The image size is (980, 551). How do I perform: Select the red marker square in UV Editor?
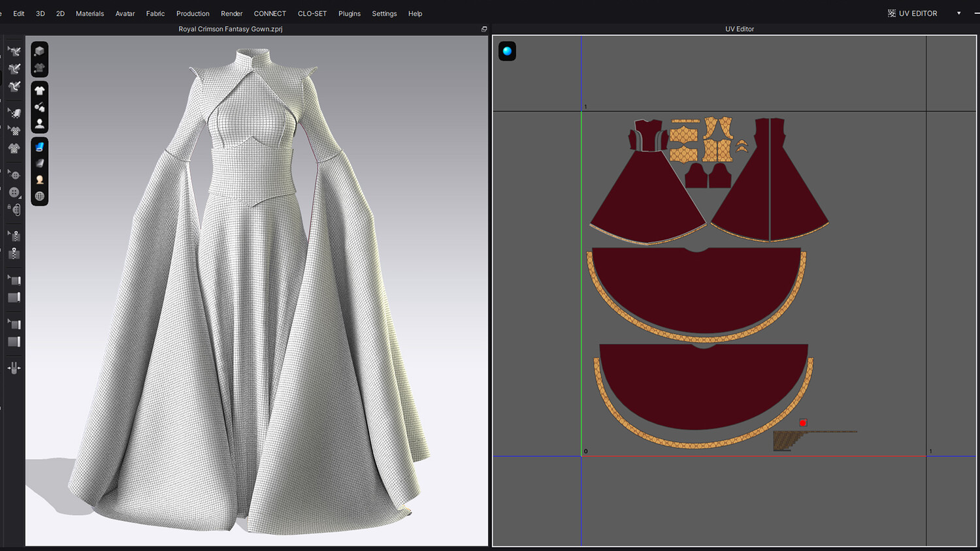coord(803,423)
